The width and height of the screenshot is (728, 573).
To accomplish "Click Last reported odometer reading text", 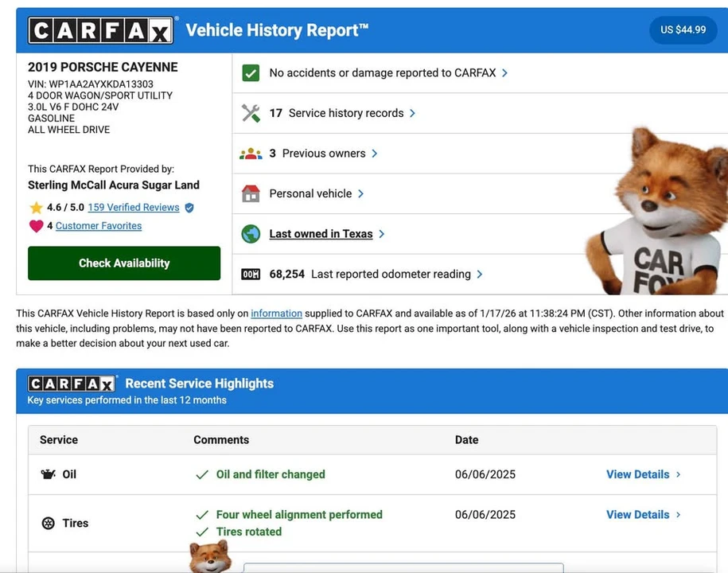I will coord(391,275).
